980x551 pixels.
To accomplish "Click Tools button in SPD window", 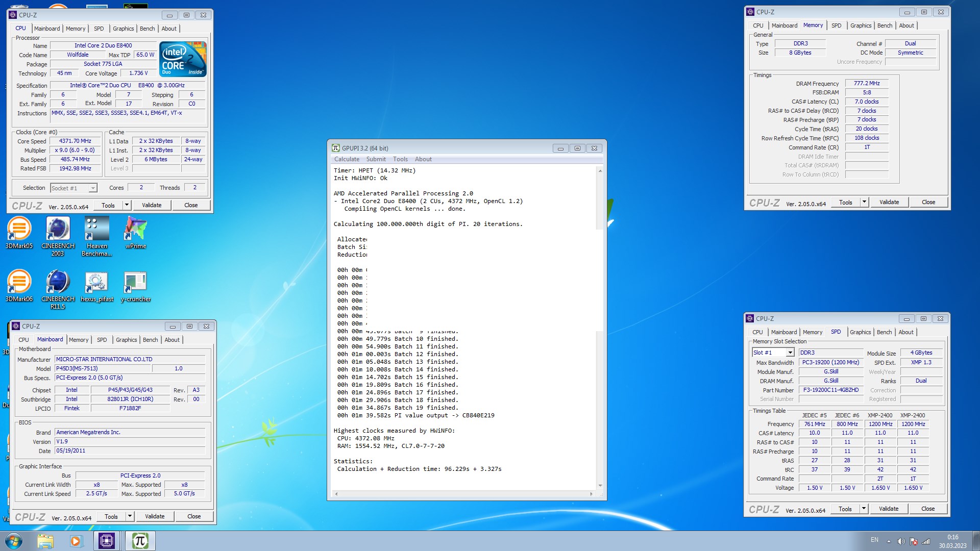I will (x=845, y=509).
